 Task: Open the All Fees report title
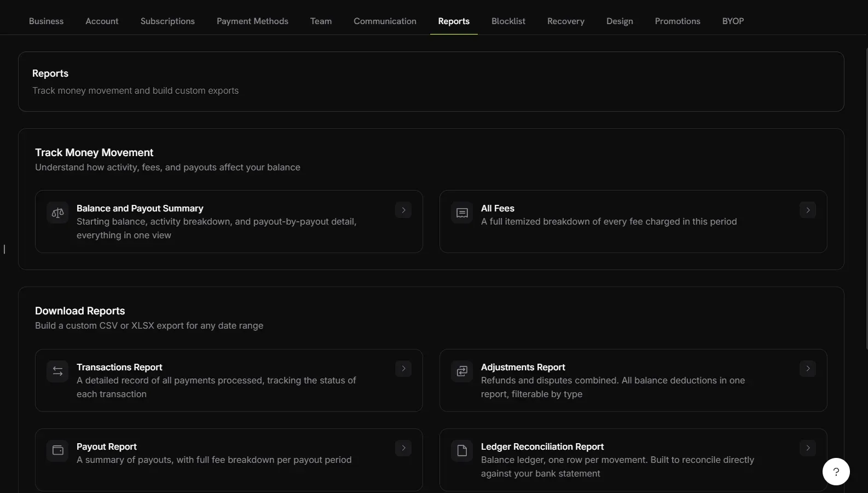click(x=497, y=208)
